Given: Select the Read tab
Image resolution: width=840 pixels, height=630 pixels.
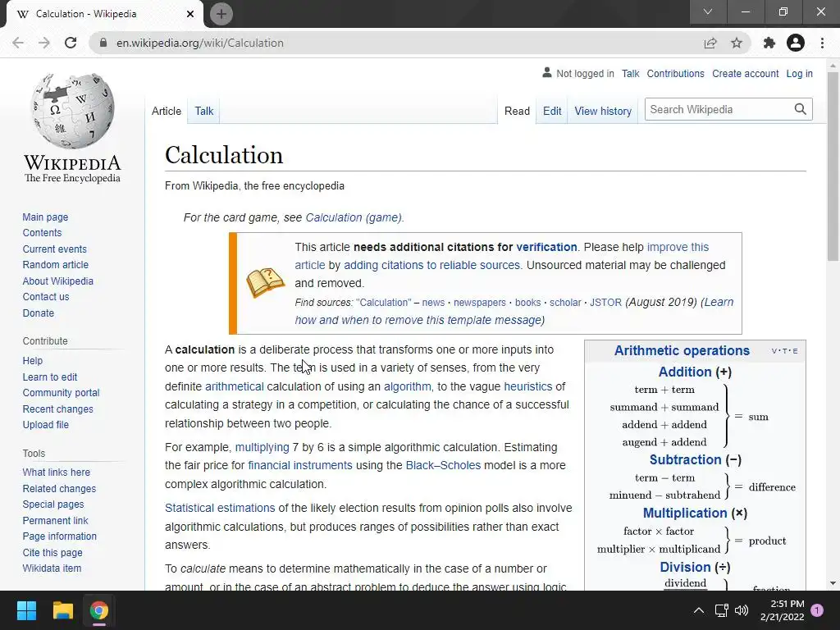Looking at the screenshot, I should click(x=517, y=111).
